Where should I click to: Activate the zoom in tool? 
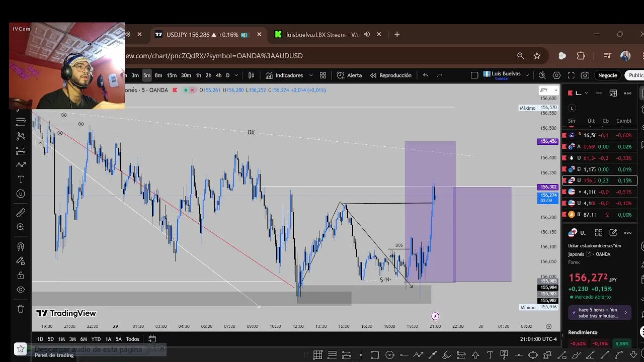click(x=21, y=227)
